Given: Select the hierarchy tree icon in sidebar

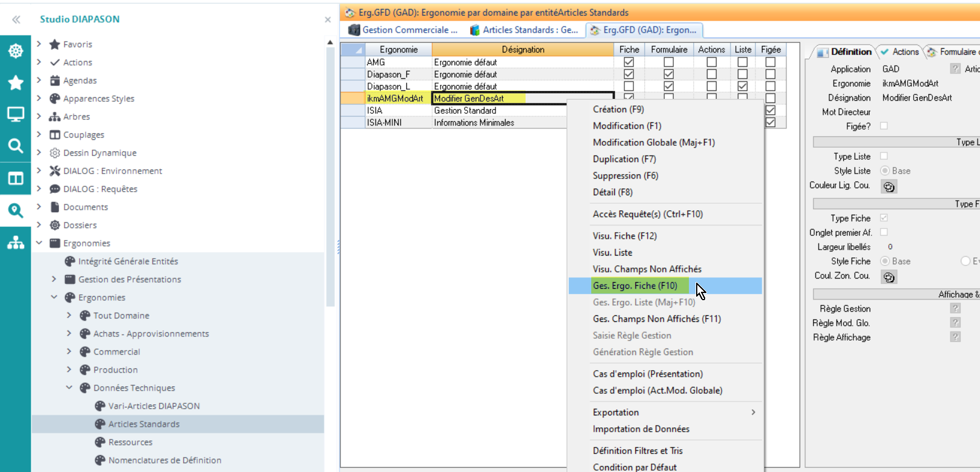Looking at the screenshot, I should (x=16, y=242).
